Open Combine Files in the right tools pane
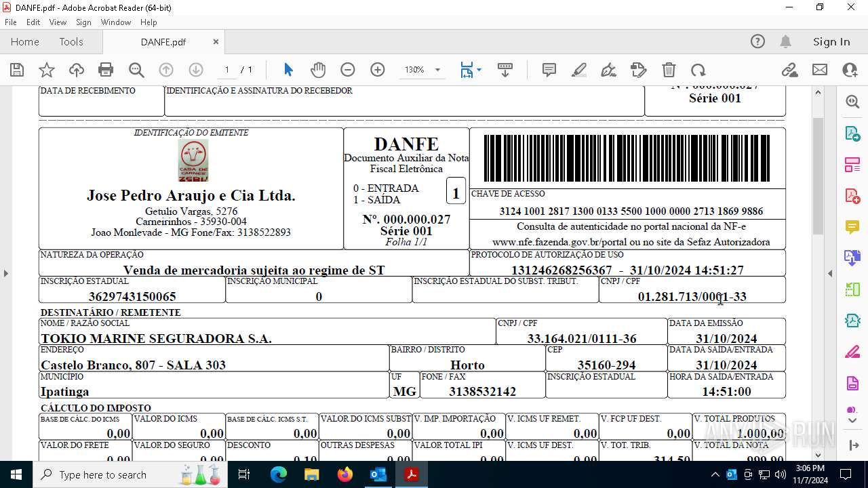The image size is (868, 488). tap(852, 258)
